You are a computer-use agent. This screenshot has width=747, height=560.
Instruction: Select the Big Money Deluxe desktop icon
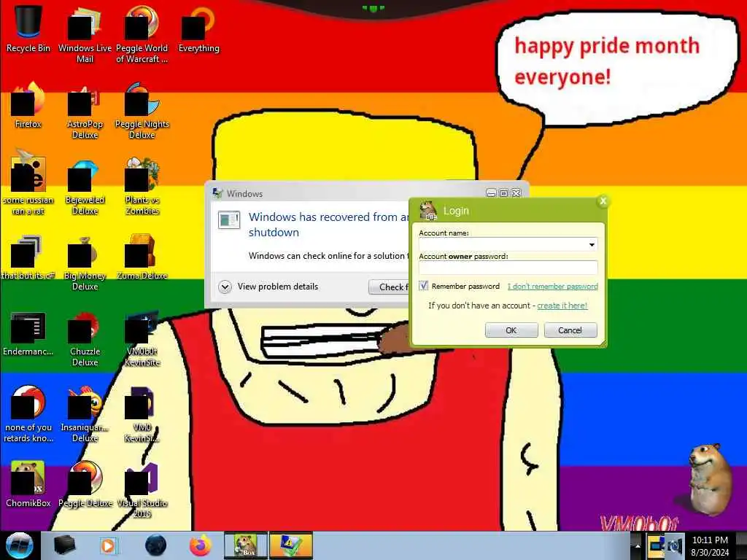[85, 262]
